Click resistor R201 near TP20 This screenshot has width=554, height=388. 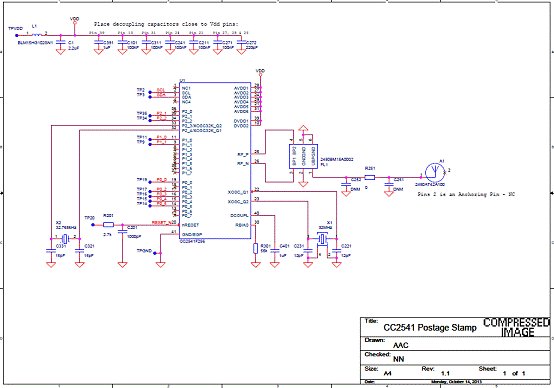point(108,224)
